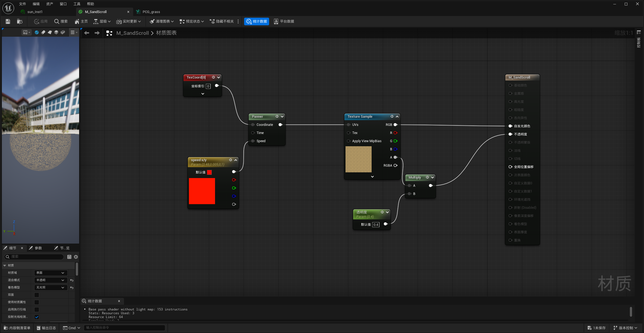Open the 材质域 dropdown
Viewport: 644px width, 333px height.
51,273
